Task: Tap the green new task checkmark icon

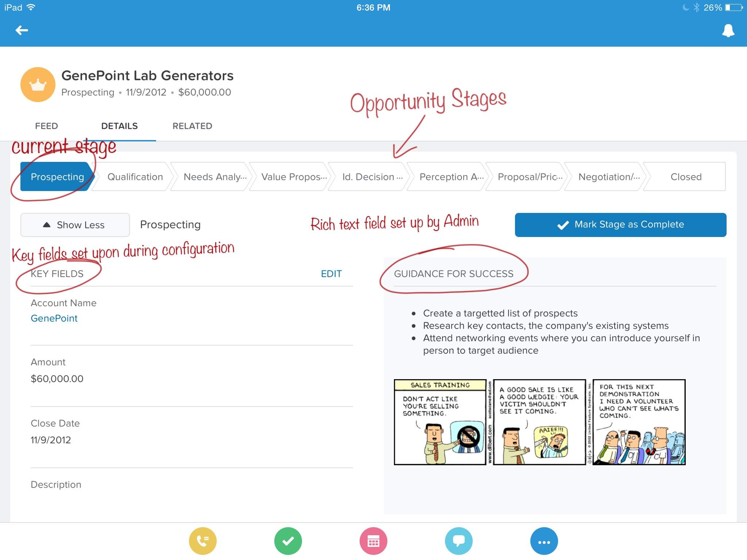Action: 288,541
